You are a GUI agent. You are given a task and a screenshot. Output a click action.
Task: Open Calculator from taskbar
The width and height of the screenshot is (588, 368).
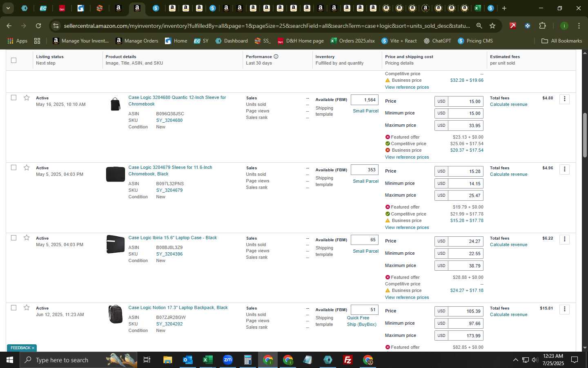point(247,360)
